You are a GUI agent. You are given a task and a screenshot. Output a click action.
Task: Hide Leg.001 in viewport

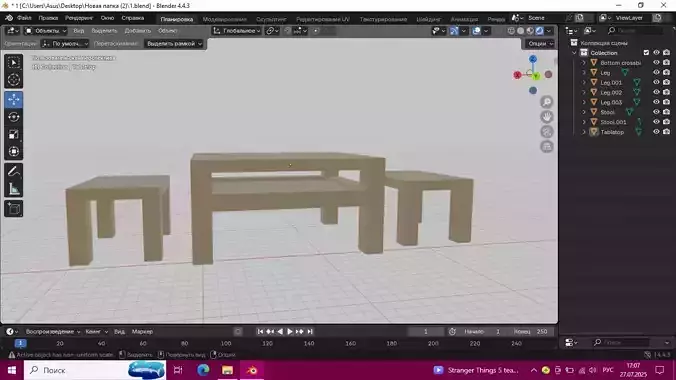656,82
